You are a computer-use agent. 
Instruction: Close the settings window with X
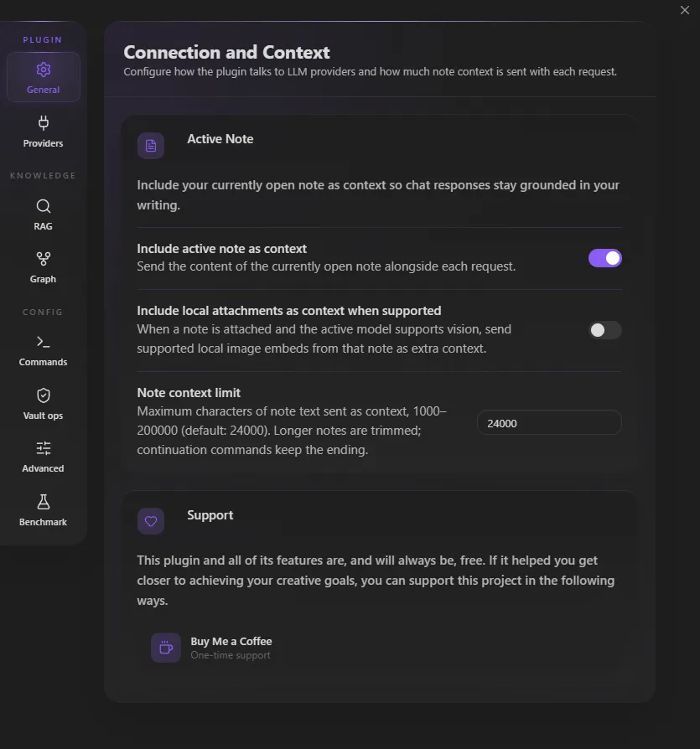tap(685, 10)
